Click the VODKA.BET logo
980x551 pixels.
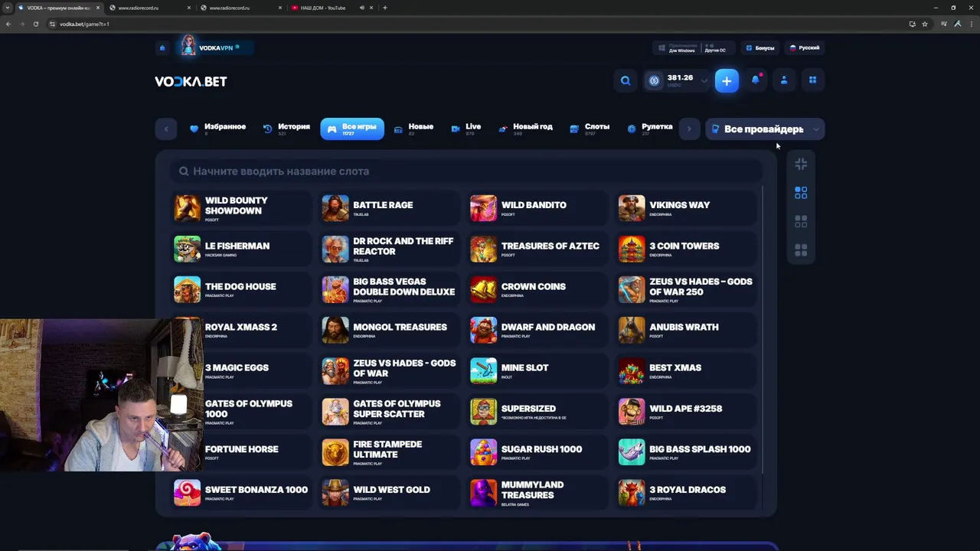pyautogui.click(x=191, y=81)
